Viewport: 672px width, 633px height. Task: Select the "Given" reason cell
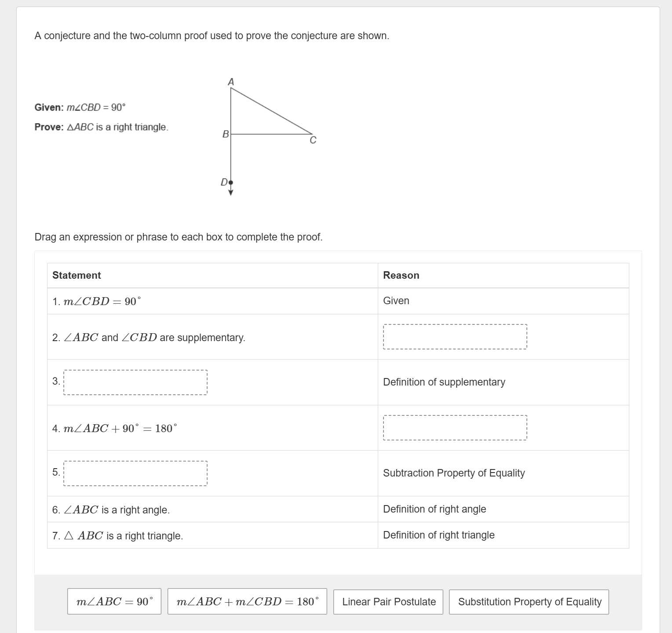pos(395,301)
